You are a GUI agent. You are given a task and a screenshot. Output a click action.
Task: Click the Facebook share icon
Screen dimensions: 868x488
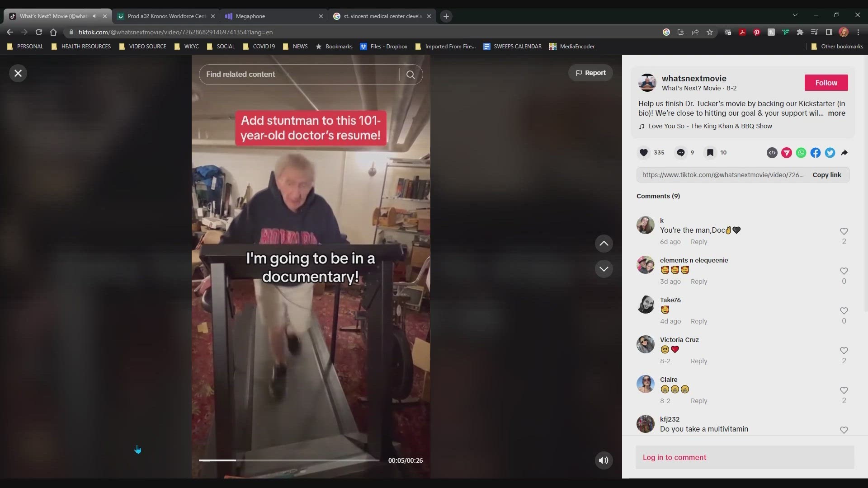tap(815, 153)
